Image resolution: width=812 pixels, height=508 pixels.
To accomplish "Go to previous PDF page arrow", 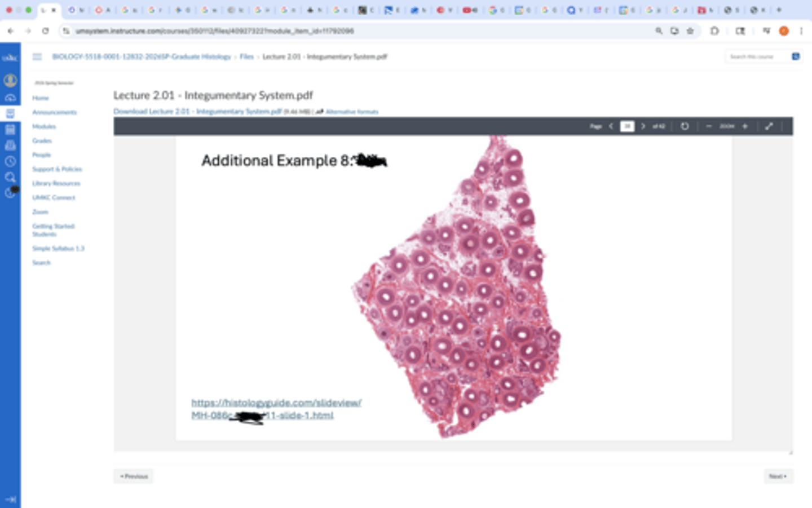I will tap(611, 126).
